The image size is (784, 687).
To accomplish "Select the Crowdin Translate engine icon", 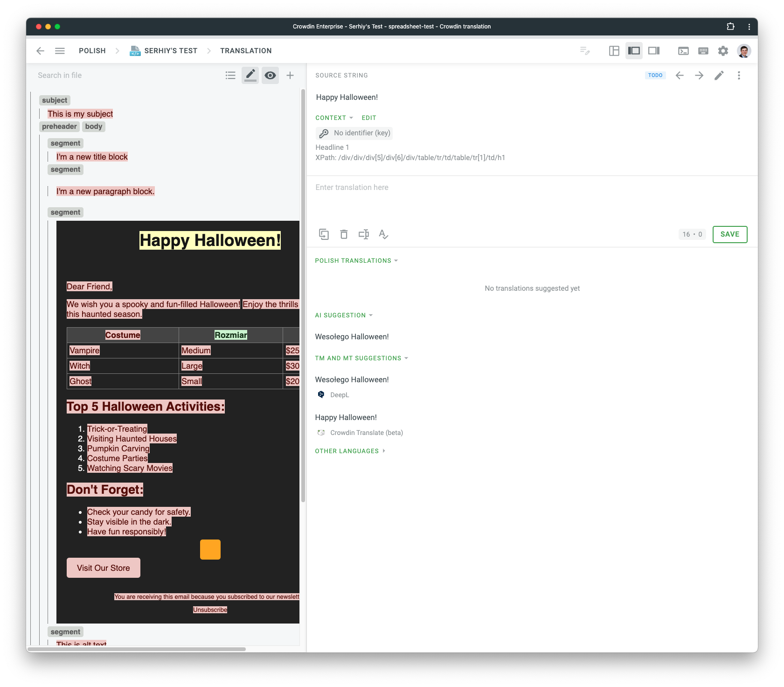I will click(321, 433).
